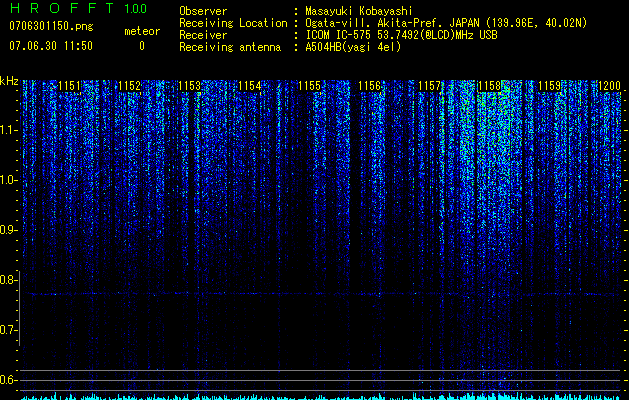Click the gray vertical frequency range bar
629x400 pixels.
[19, 309]
